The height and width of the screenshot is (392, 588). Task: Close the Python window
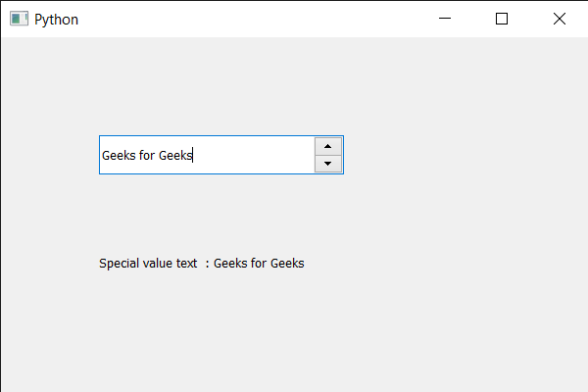[x=560, y=19]
